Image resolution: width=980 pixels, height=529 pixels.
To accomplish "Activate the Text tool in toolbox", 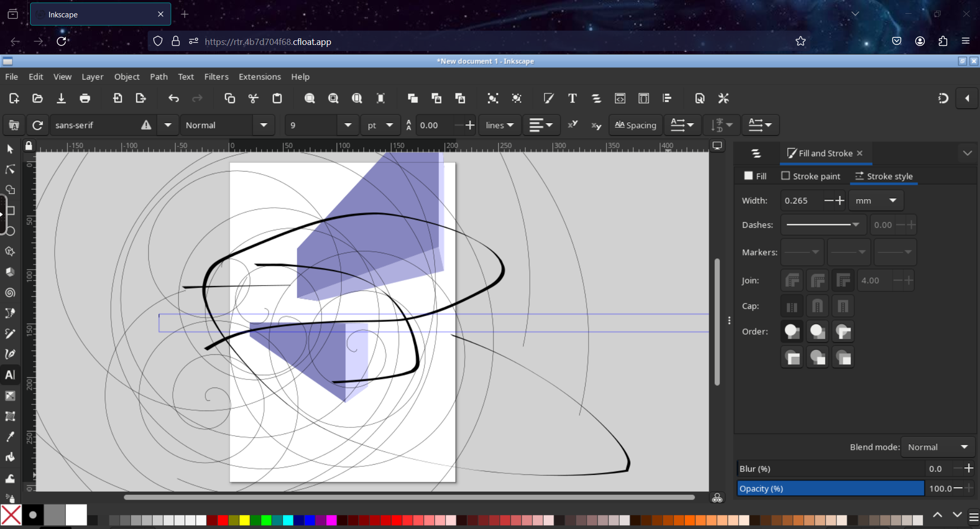I will 10,375.
